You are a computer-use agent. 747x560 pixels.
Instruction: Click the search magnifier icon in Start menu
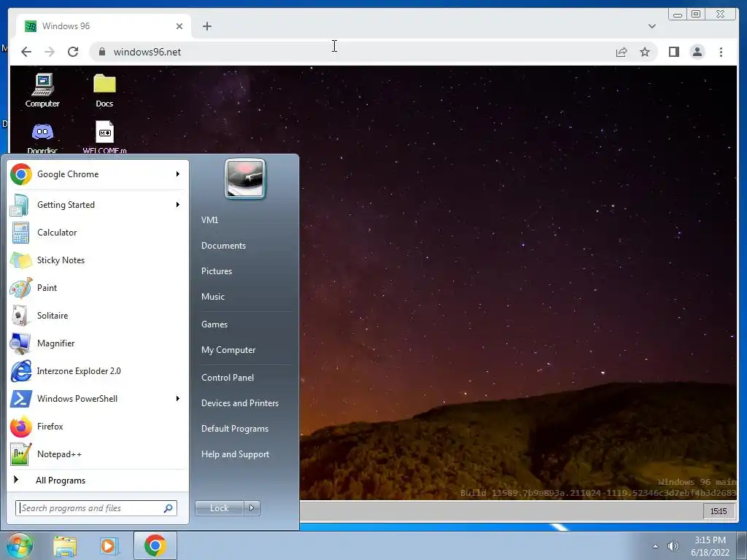pos(169,508)
